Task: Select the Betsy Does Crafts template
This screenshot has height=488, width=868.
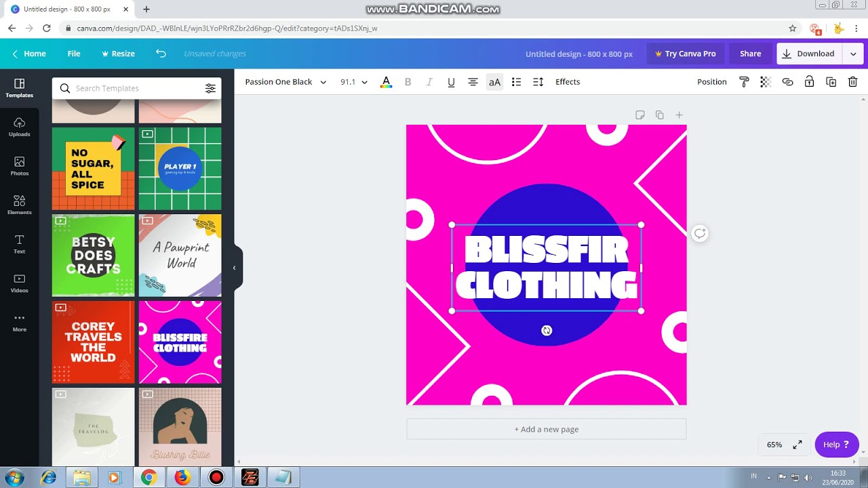Action: (x=93, y=256)
